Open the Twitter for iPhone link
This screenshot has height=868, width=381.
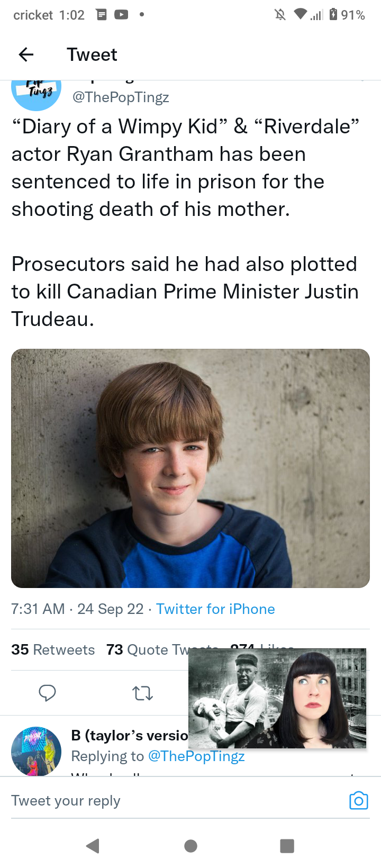(x=215, y=609)
